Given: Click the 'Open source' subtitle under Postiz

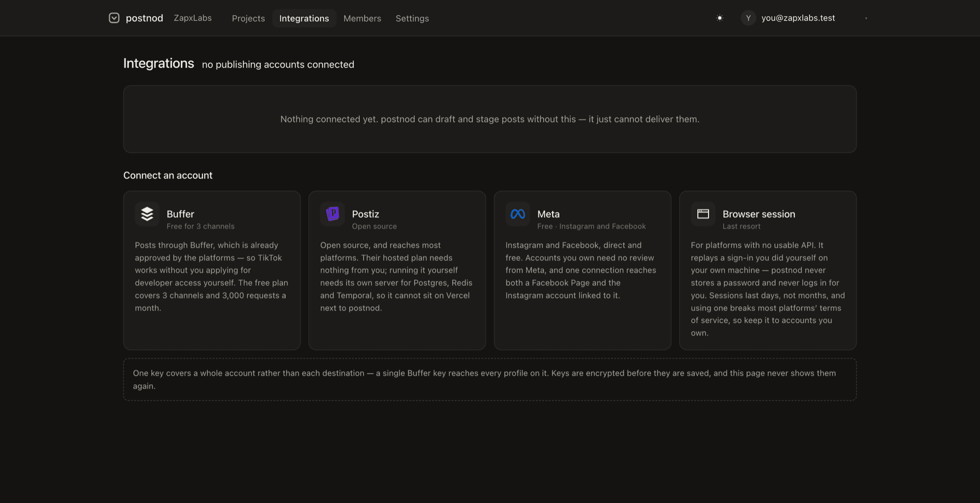Looking at the screenshot, I should point(374,226).
